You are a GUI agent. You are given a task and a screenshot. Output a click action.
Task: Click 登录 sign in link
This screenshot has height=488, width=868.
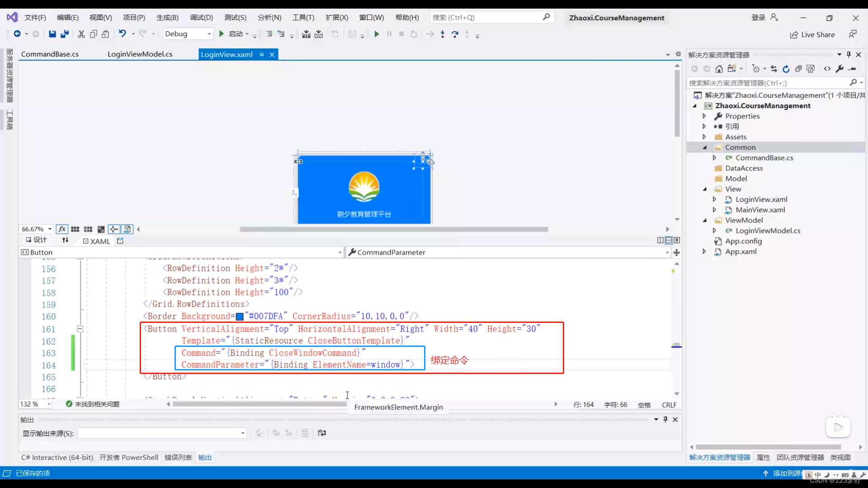[758, 18]
